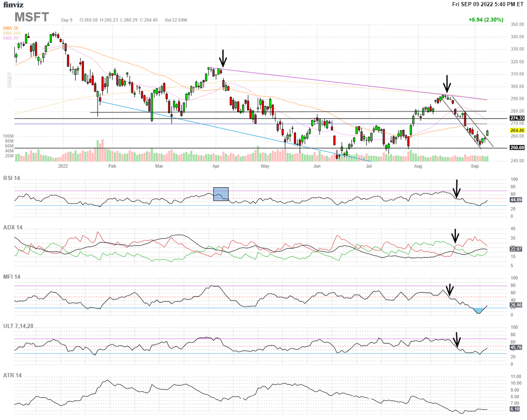The image size is (527, 420).
Task: Select the MSFT ticker symbol
Action: coord(32,17)
